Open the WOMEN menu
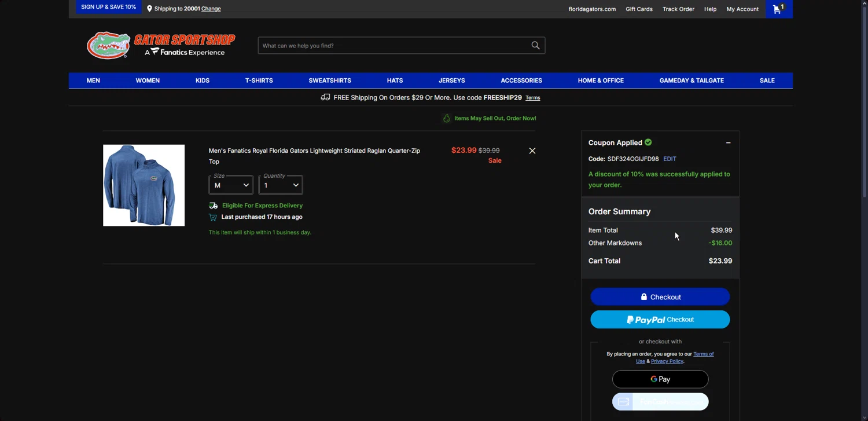Viewport: 868px width, 421px height. [148, 80]
